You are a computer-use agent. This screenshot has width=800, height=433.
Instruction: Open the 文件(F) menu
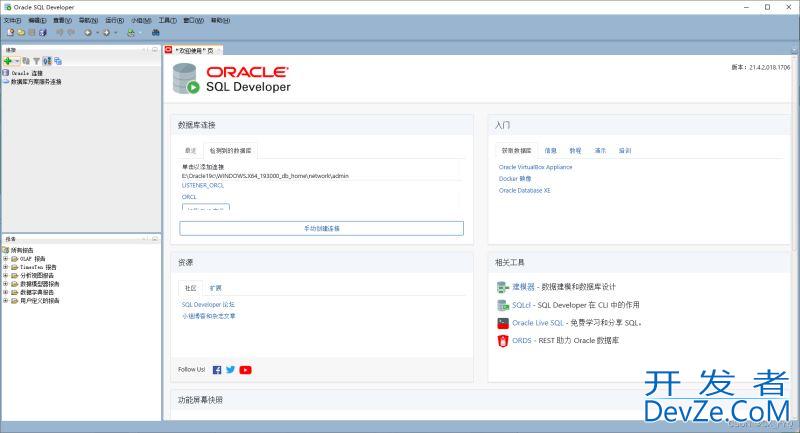click(x=12, y=20)
